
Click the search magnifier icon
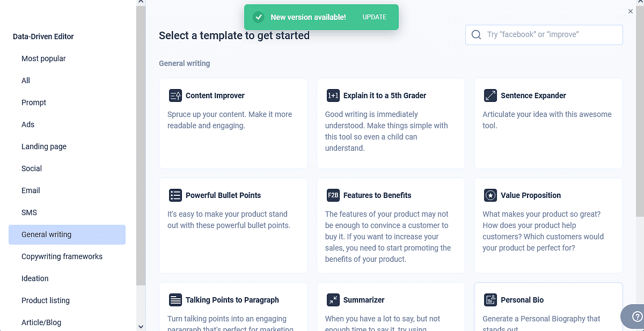[476, 35]
